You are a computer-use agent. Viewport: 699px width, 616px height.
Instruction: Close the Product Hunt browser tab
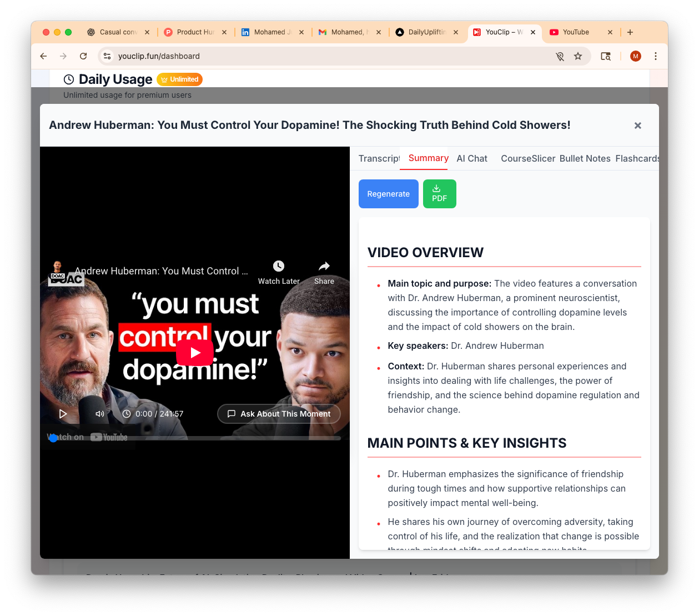tap(224, 32)
